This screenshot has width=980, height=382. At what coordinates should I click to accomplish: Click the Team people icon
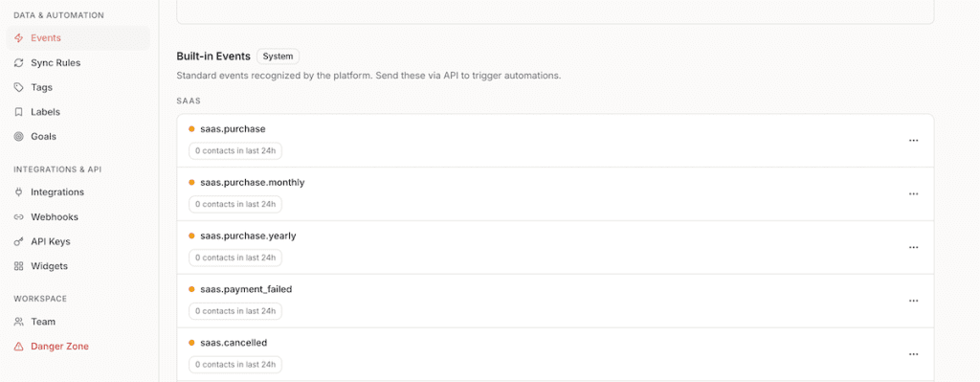[19, 322]
